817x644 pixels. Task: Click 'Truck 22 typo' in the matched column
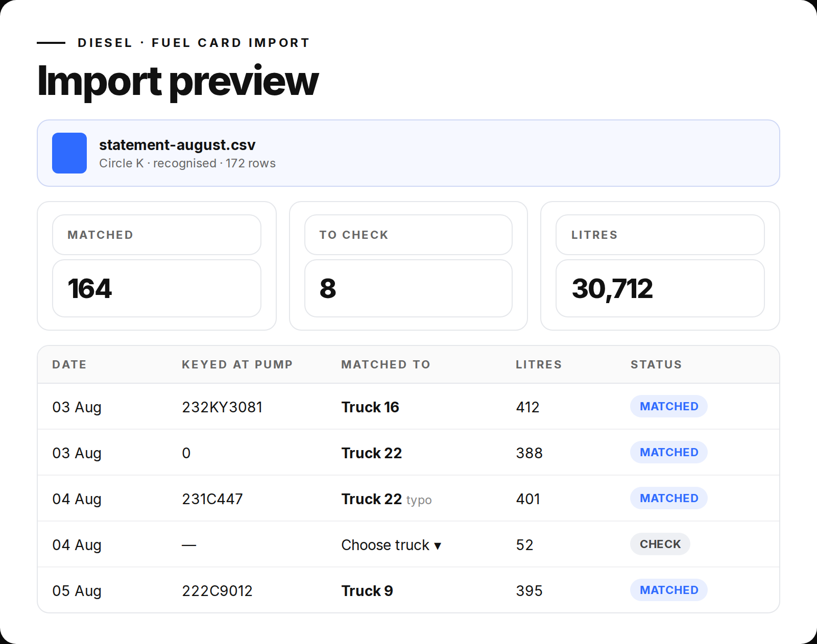(x=387, y=499)
